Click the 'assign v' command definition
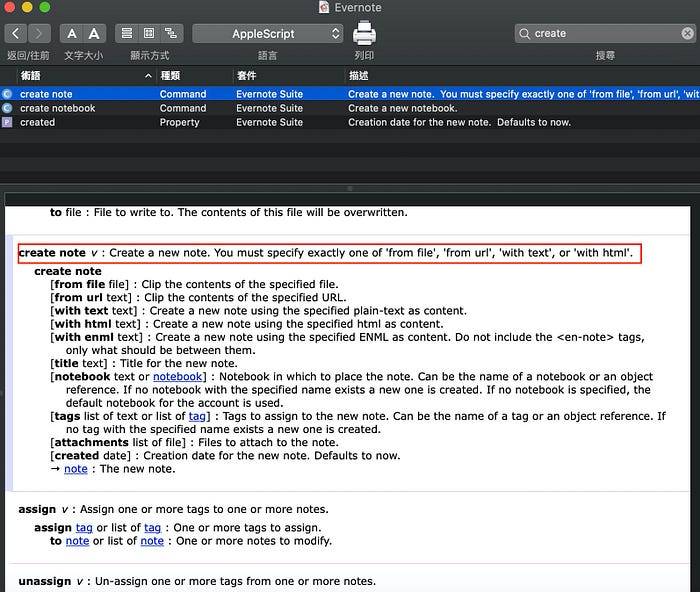The height and width of the screenshot is (592, 700). (x=173, y=509)
